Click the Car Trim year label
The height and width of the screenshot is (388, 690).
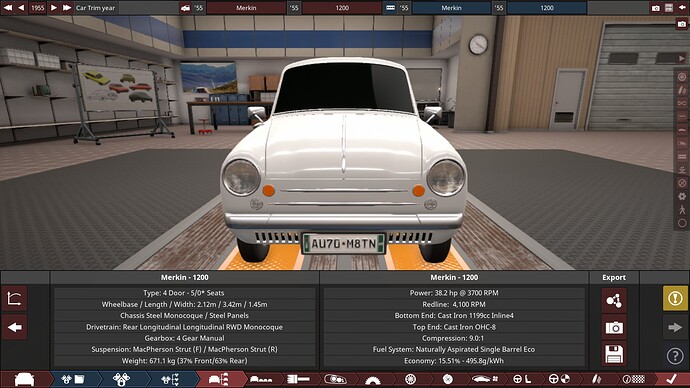[95, 8]
